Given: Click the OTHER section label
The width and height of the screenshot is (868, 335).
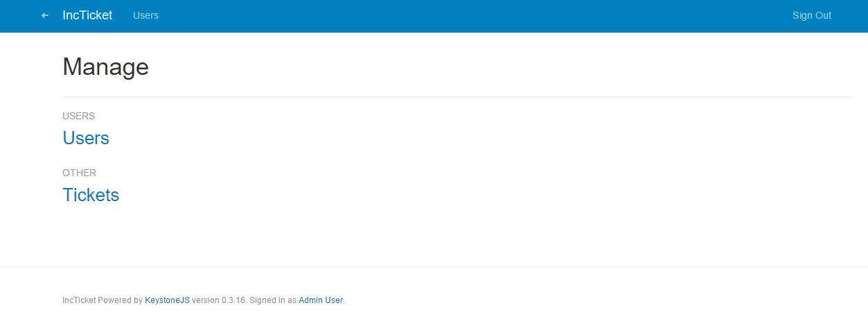Looking at the screenshot, I should 79,173.
